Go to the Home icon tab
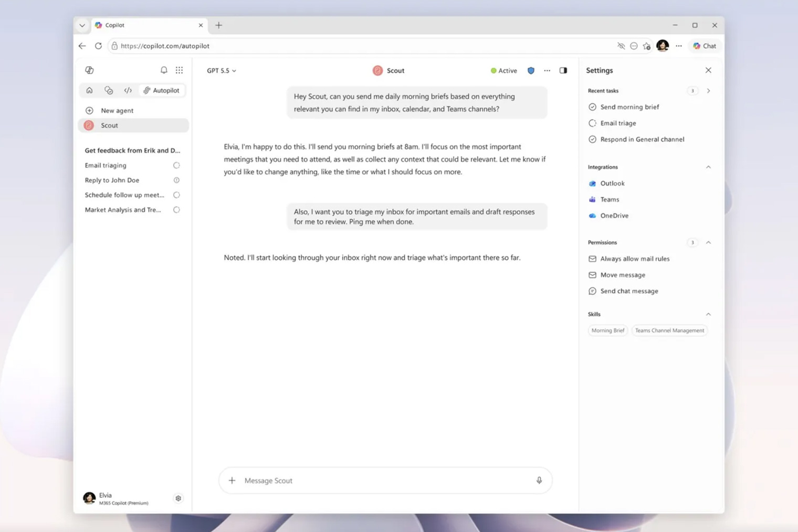Viewport: 798px width, 532px height. pyautogui.click(x=89, y=90)
